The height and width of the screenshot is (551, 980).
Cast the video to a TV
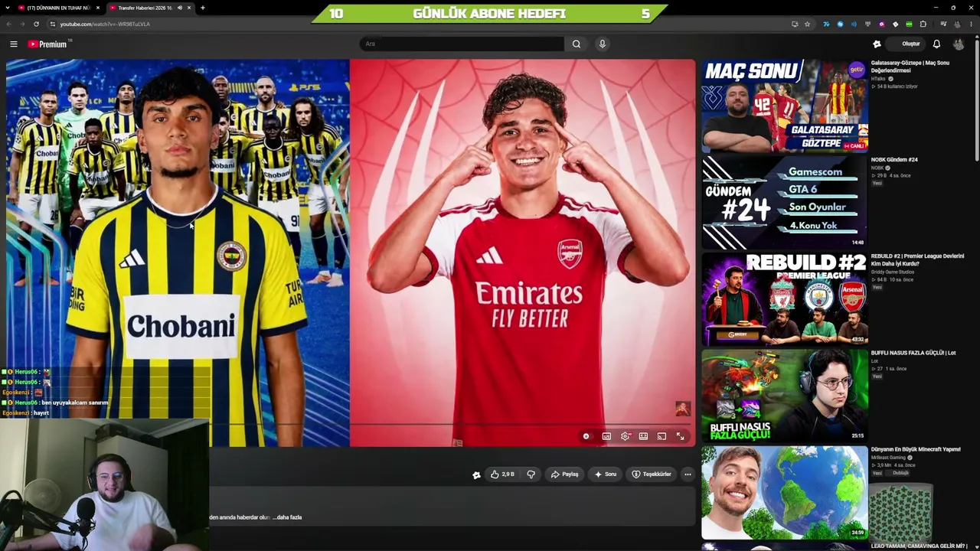(662, 436)
